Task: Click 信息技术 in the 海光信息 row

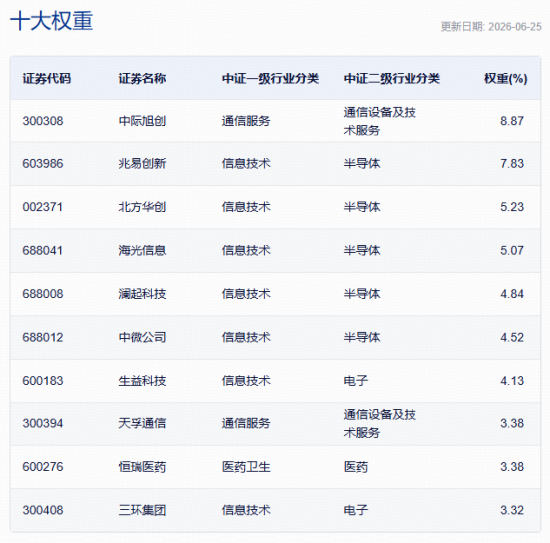Action: 246,250
